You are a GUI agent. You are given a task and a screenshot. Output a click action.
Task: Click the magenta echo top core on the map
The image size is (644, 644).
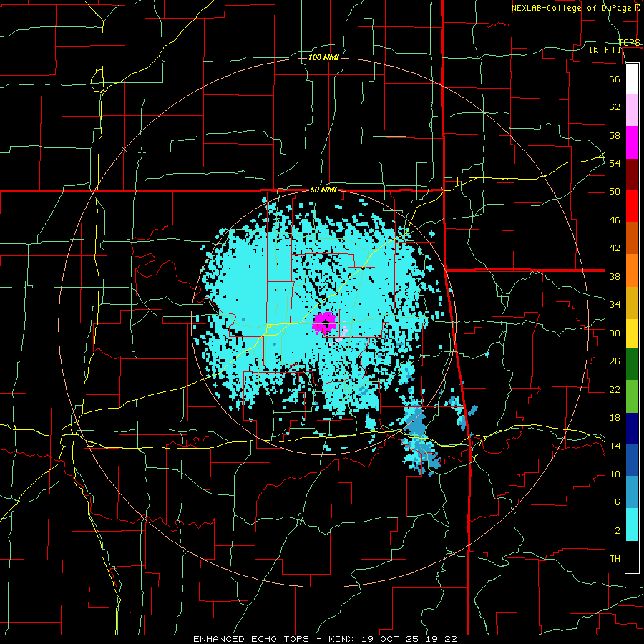324,323
